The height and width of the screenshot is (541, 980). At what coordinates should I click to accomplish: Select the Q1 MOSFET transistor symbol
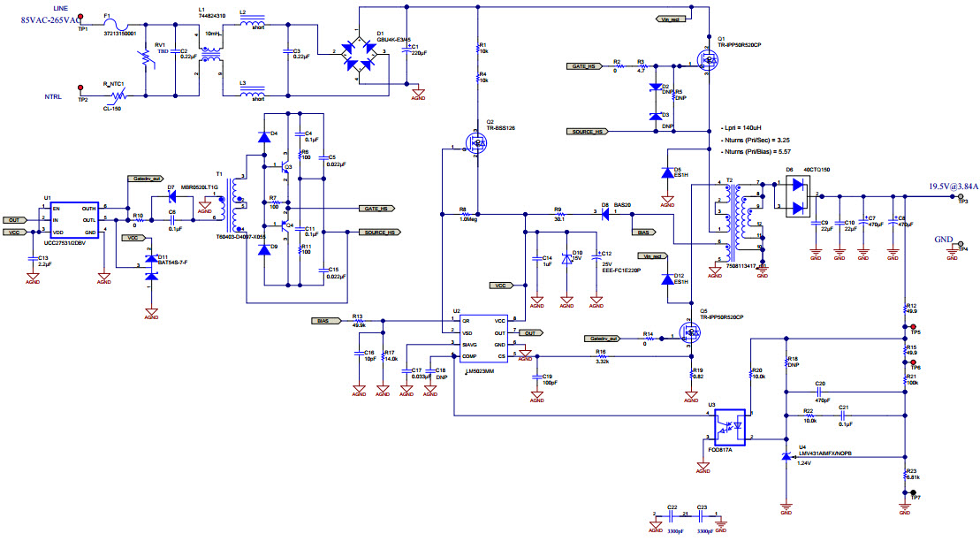click(706, 62)
